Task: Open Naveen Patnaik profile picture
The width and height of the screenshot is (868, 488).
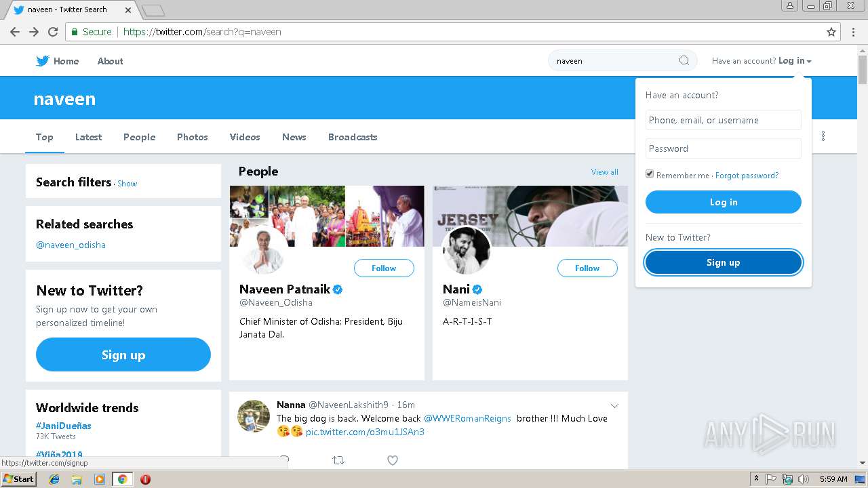Action: pyautogui.click(x=263, y=250)
